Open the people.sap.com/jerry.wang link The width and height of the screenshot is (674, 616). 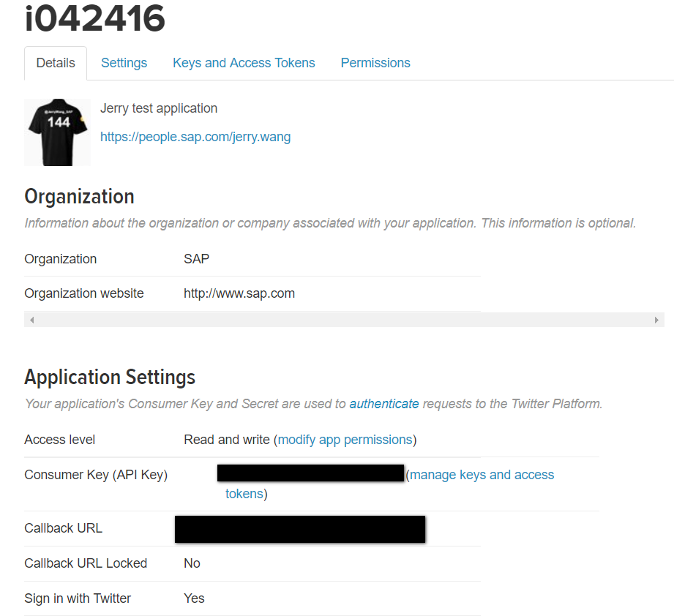pyautogui.click(x=195, y=137)
